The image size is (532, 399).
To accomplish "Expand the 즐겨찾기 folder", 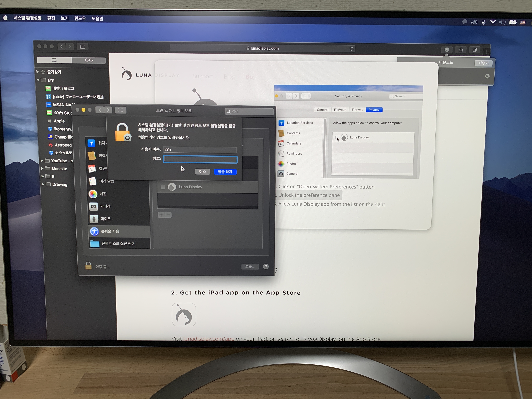I will [x=38, y=72].
